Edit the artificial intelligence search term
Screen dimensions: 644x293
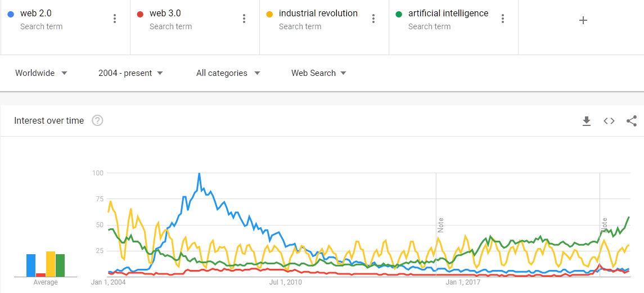448,13
